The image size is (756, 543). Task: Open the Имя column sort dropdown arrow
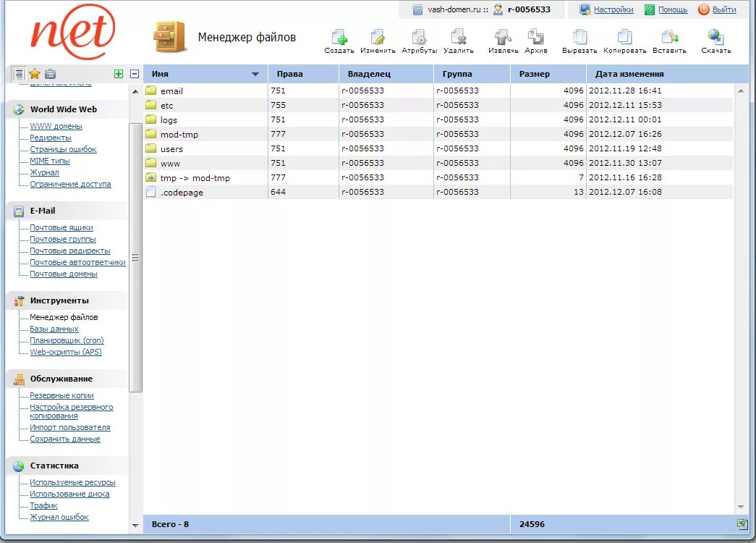255,75
